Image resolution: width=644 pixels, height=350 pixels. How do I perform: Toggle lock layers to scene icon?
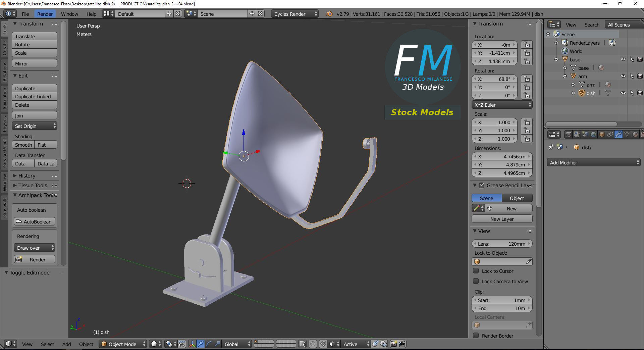(x=302, y=344)
